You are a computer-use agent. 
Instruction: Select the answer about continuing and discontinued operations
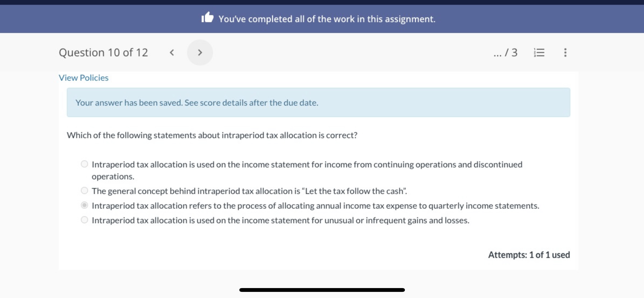click(x=84, y=164)
